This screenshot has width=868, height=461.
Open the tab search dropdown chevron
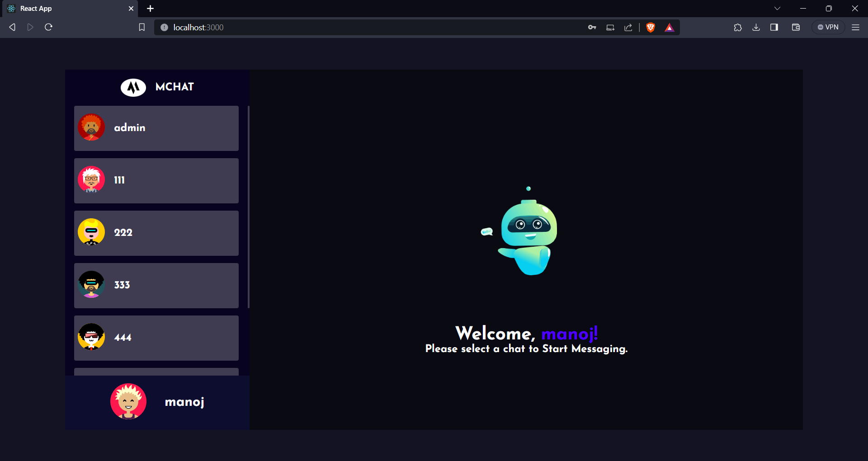(x=777, y=8)
